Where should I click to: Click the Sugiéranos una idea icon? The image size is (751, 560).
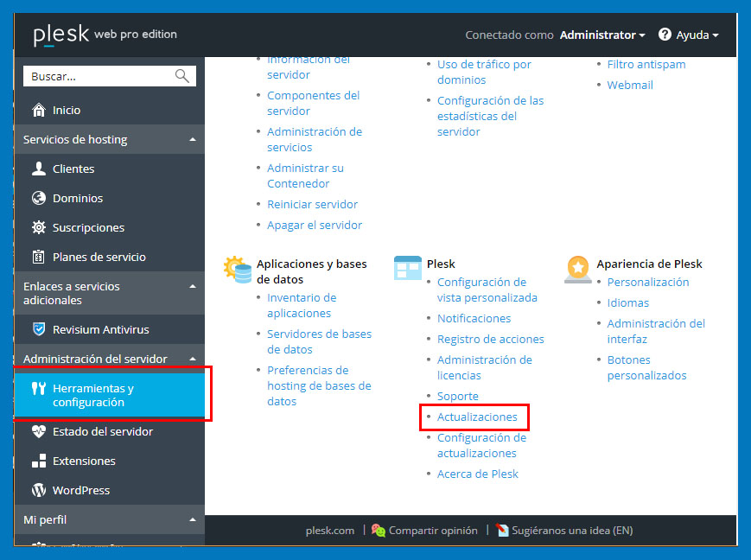pos(502,530)
